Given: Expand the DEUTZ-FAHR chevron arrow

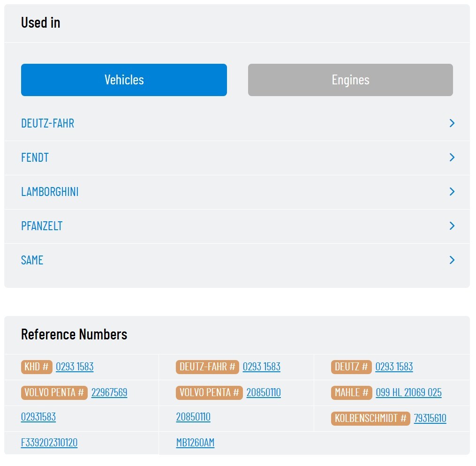Looking at the screenshot, I should pos(452,123).
